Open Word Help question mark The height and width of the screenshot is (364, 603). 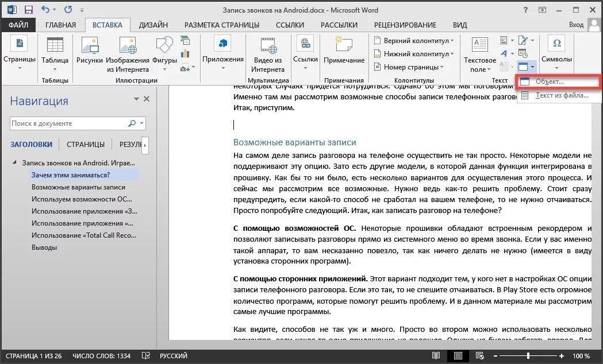tap(525, 10)
